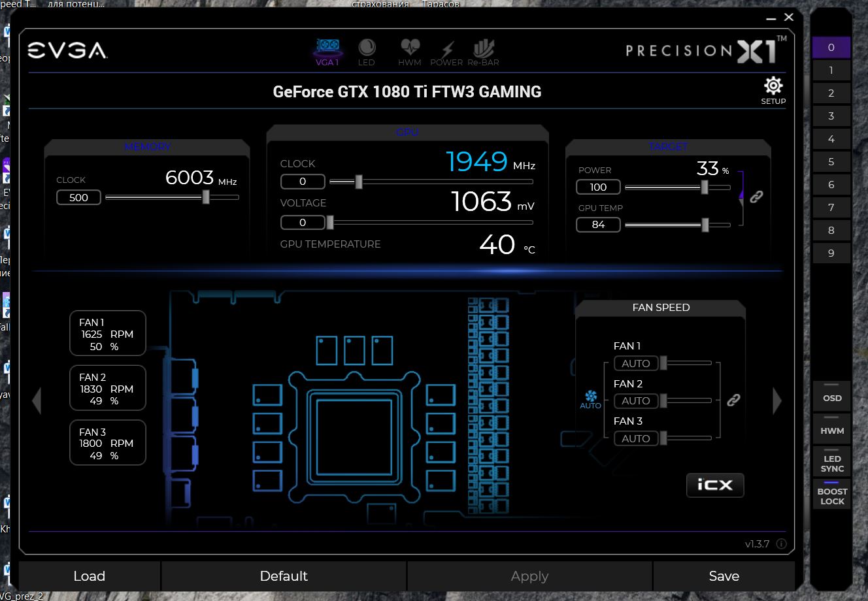This screenshot has width=868, height=601.
Task: Click the 1063 mV voltage readout
Action: pyautogui.click(x=493, y=201)
